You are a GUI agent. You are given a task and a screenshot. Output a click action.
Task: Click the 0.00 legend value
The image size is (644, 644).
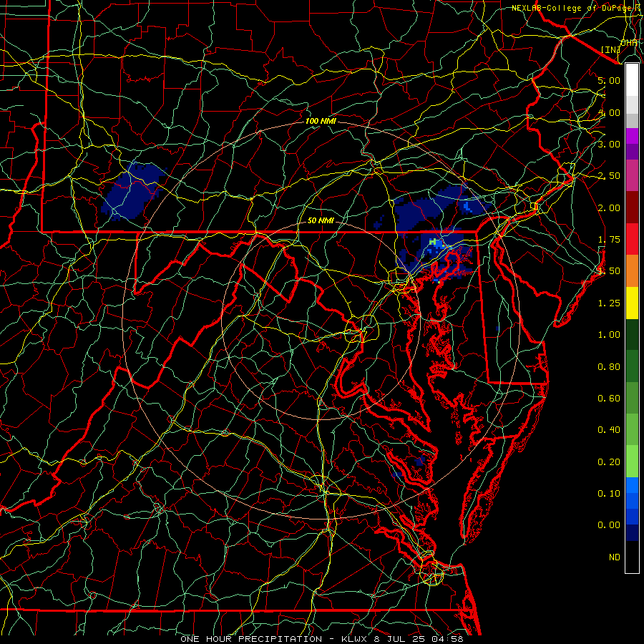pyautogui.click(x=609, y=525)
